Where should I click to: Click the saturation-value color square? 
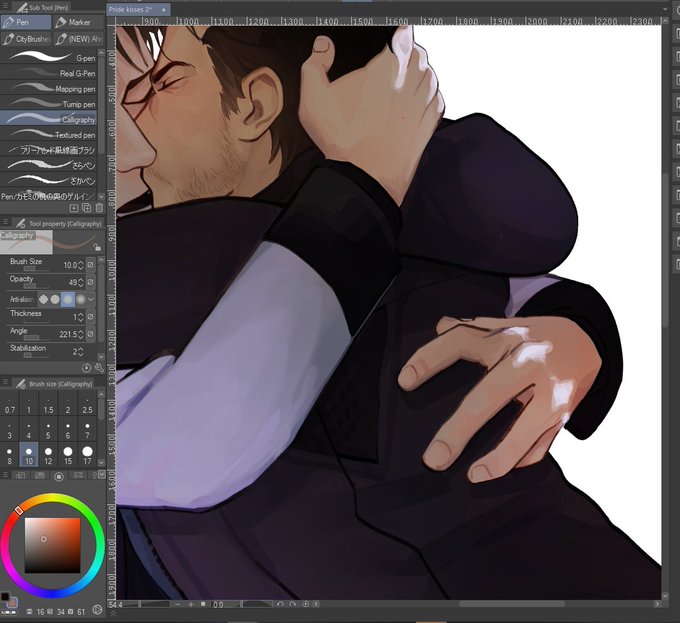pyautogui.click(x=52, y=545)
